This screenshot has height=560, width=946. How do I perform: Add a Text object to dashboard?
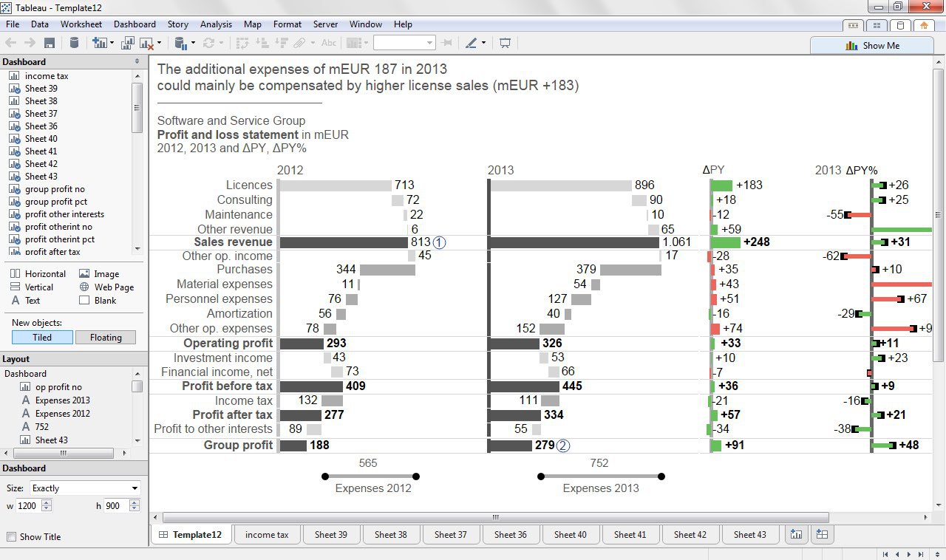[26, 300]
